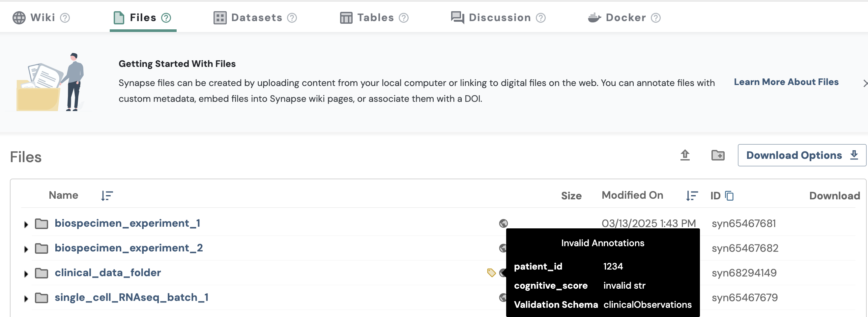
Task: Open the help icon next to Wiki tab
Action: click(65, 18)
